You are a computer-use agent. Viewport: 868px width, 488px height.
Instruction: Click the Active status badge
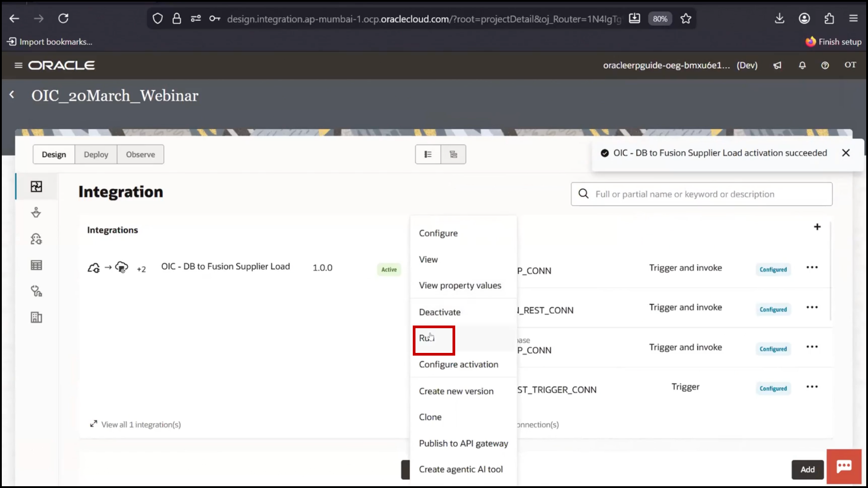tap(389, 270)
